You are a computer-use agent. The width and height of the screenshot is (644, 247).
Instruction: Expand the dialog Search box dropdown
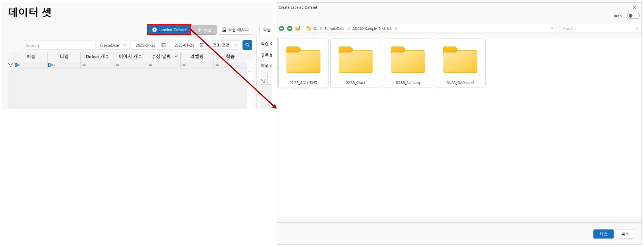[637, 29]
